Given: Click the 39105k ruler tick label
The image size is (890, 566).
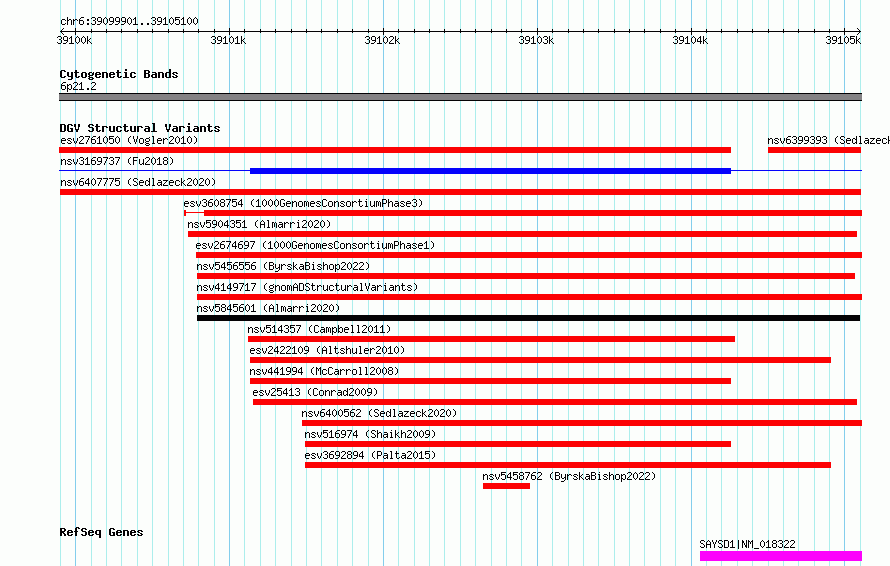Looking at the screenshot, I should coord(843,40).
